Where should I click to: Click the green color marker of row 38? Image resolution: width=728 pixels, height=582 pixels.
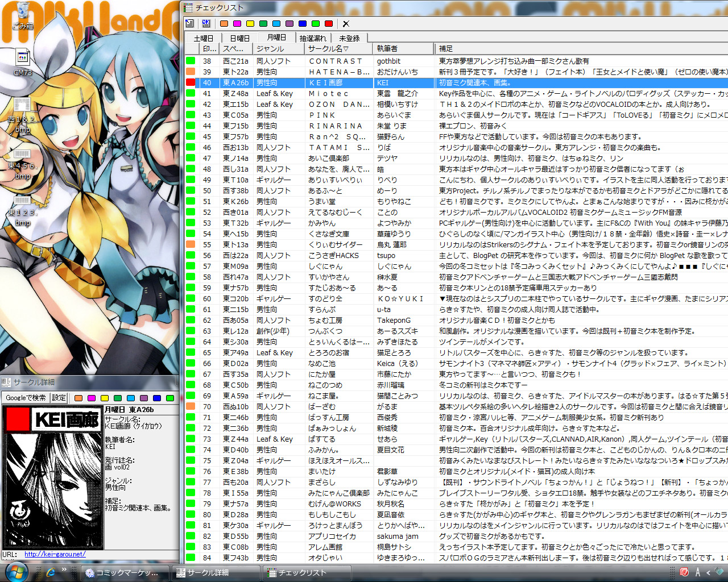191,61
